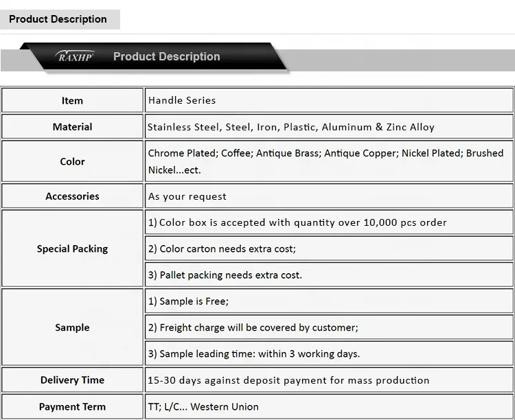Select the Chrome Plated color options text
515x420 pixels.
pyautogui.click(x=325, y=161)
